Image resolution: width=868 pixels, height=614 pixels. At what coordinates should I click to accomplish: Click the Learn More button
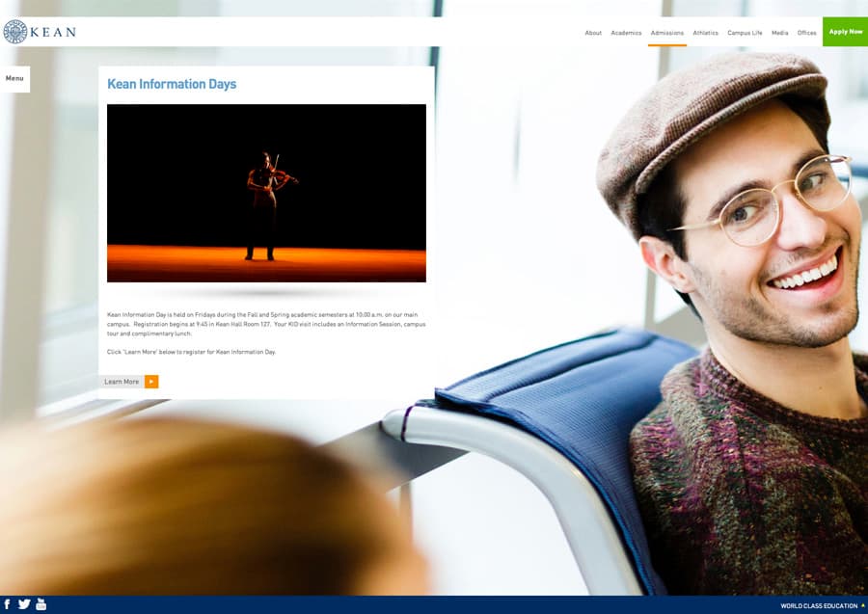[x=129, y=382]
